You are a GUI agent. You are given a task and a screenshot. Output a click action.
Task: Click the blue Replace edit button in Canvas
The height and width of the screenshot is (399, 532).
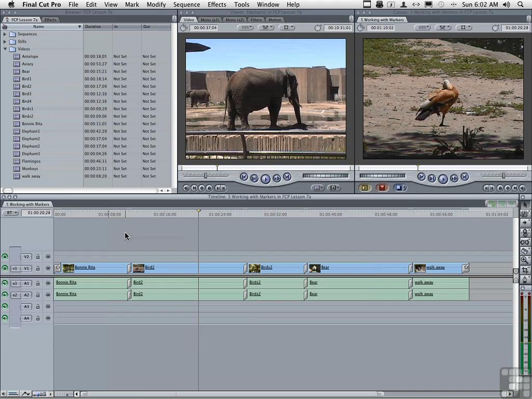tap(400, 188)
